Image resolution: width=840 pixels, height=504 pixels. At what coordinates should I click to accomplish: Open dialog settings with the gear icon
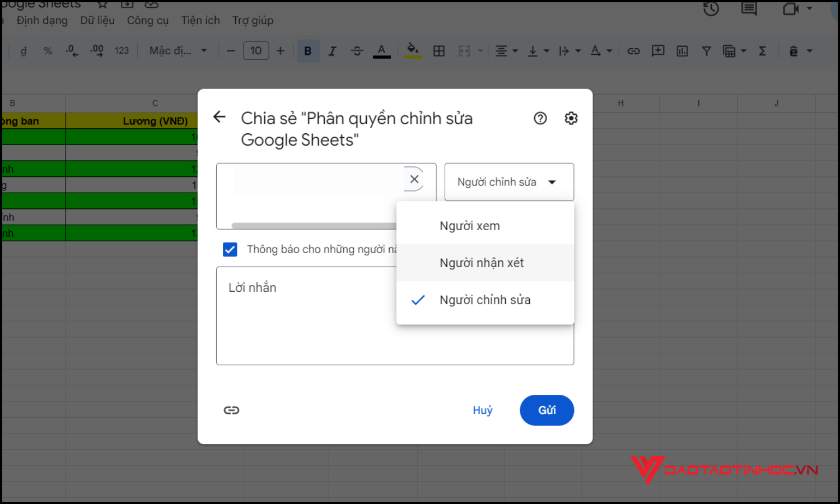571,118
